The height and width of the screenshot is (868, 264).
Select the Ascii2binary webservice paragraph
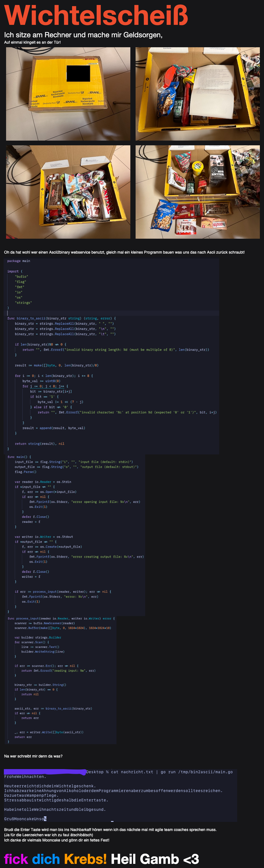pos(124,252)
